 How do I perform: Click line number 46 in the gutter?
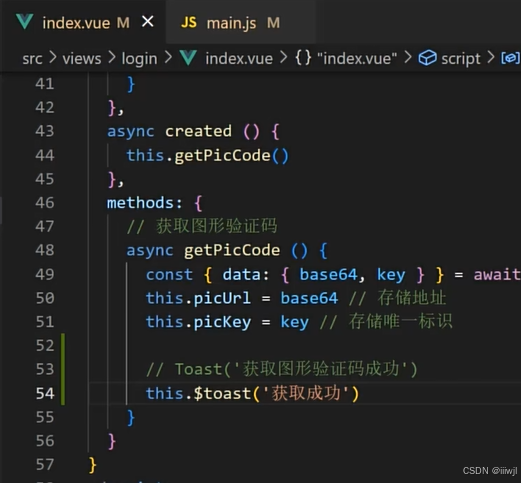(x=45, y=203)
